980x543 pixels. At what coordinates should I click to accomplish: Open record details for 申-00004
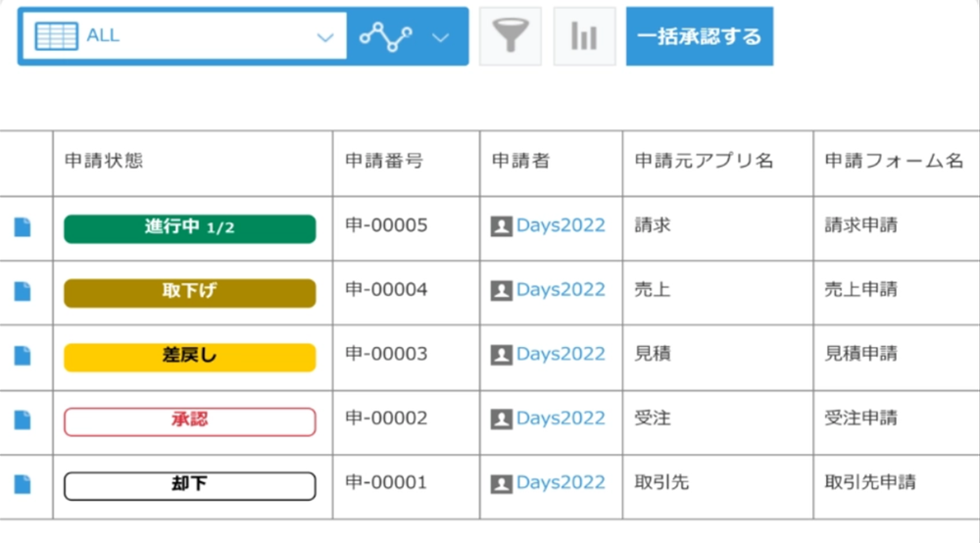[23, 291]
